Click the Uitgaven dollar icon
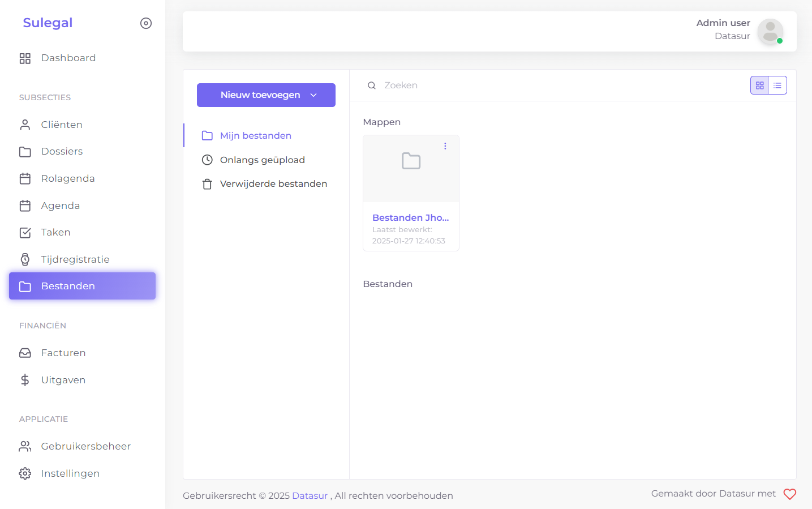This screenshot has width=812, height=509. (x=25, y=380)
